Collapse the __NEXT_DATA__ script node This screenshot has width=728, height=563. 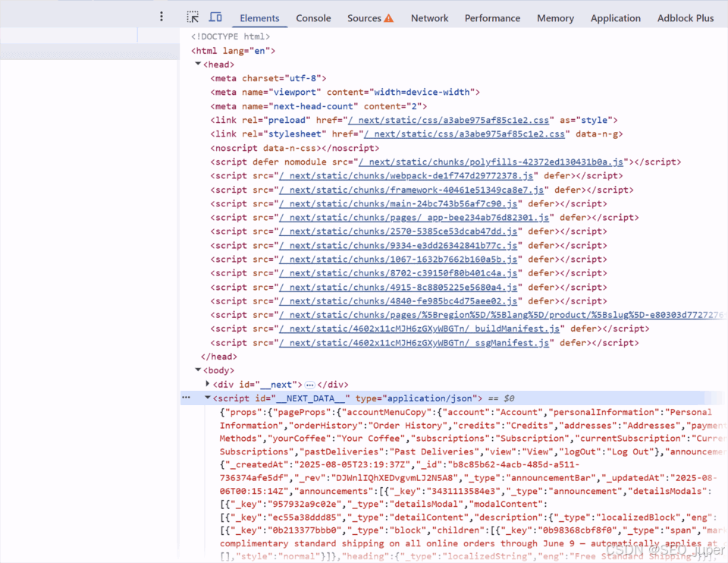pos(208,398)
